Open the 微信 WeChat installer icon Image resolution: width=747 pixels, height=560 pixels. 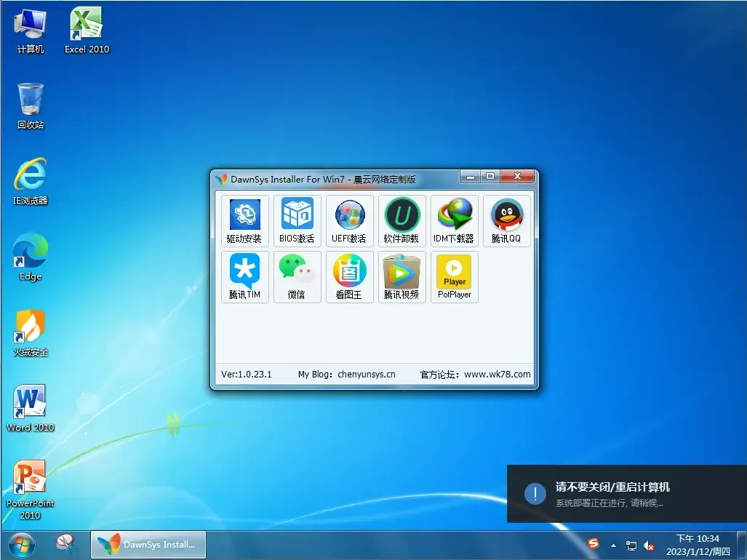pyautogui.click(x=297, y=277)
